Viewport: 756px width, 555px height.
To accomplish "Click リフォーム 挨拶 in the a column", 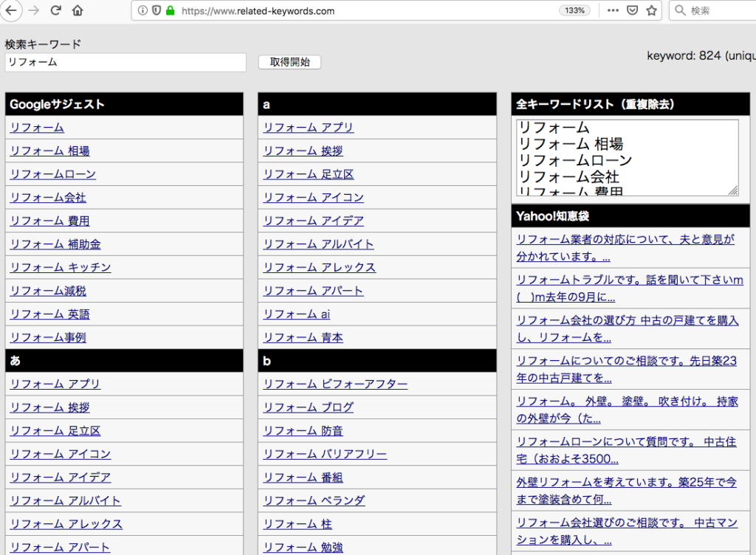I will point(303,151).
